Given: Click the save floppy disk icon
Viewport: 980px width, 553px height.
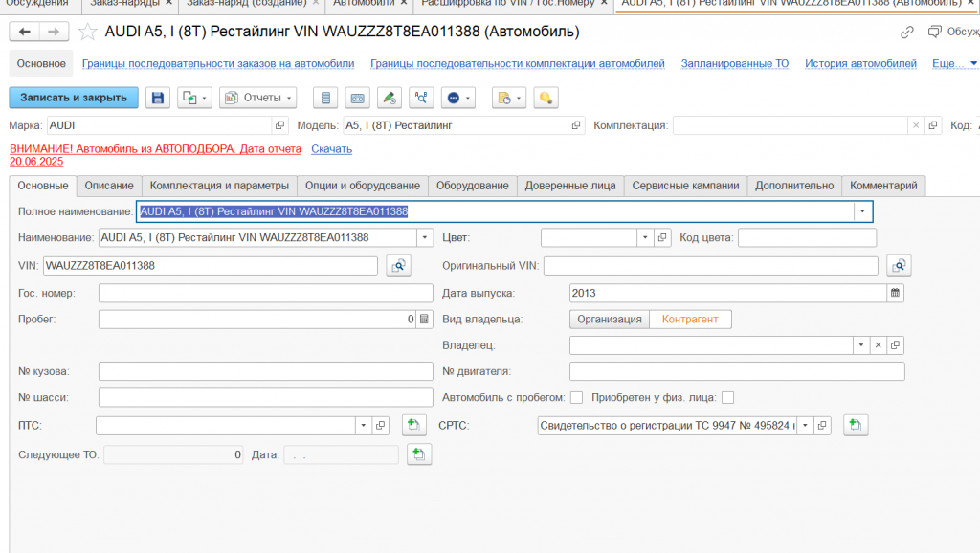Looking at the screenshot, I should [158, 98].
